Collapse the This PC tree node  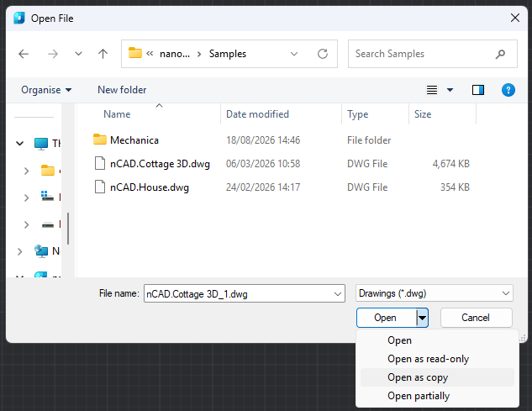click(x=19, y=144)
